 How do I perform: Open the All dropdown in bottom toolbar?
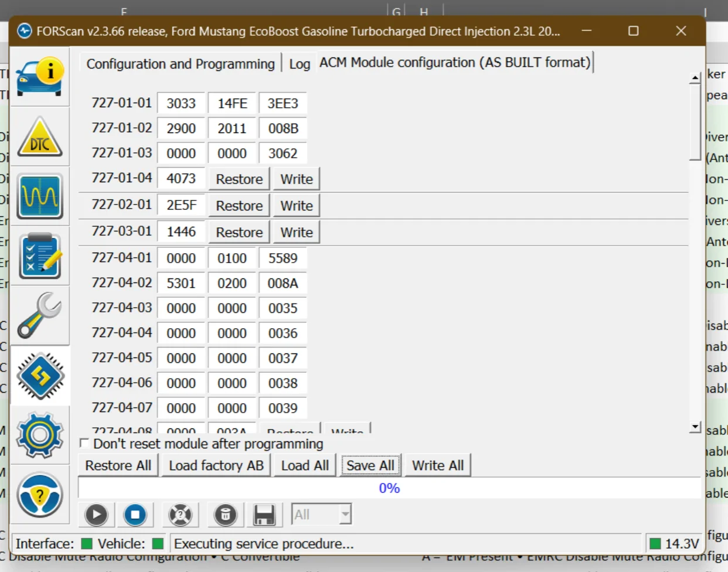point(322,515)
